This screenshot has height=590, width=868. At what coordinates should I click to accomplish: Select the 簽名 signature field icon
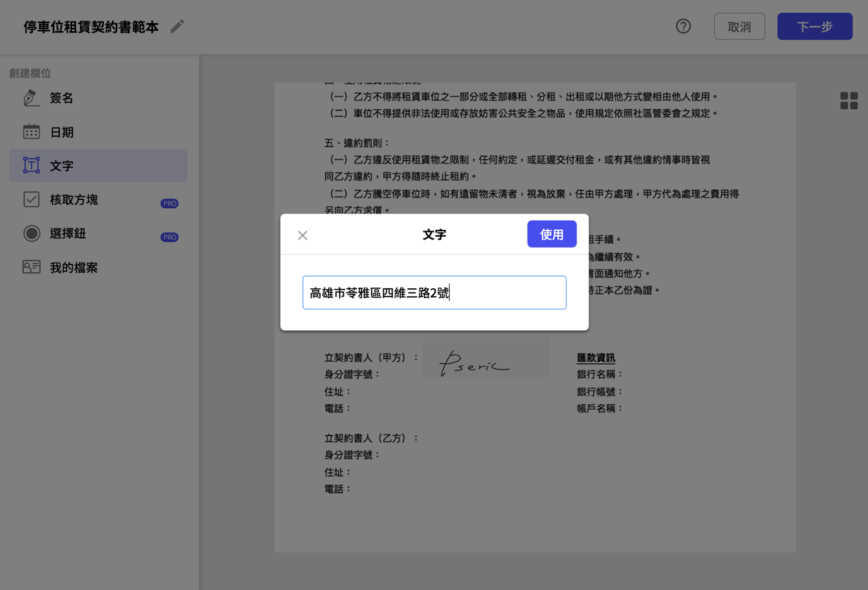click(x=31, y=98)
